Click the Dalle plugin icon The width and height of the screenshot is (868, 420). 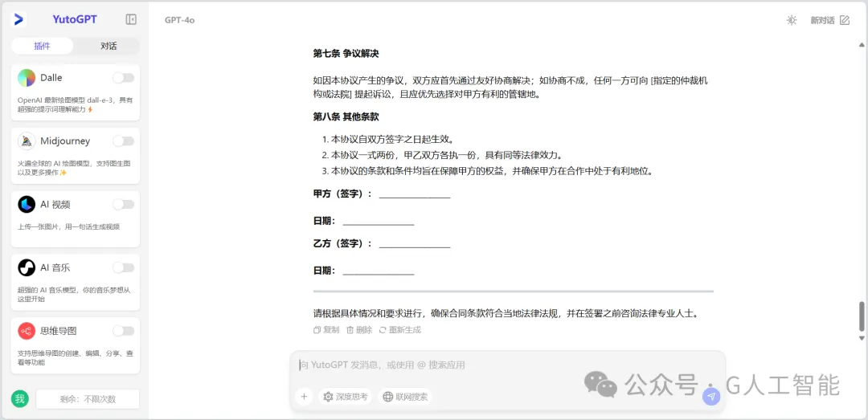click(27, 78)
